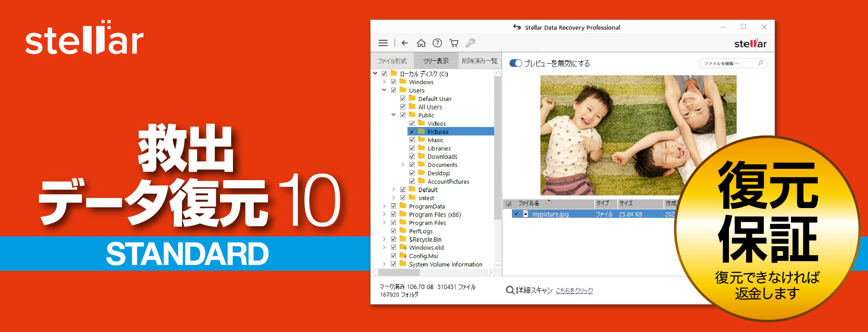
Task: Select the Videos folder
Action: (437, 124)
